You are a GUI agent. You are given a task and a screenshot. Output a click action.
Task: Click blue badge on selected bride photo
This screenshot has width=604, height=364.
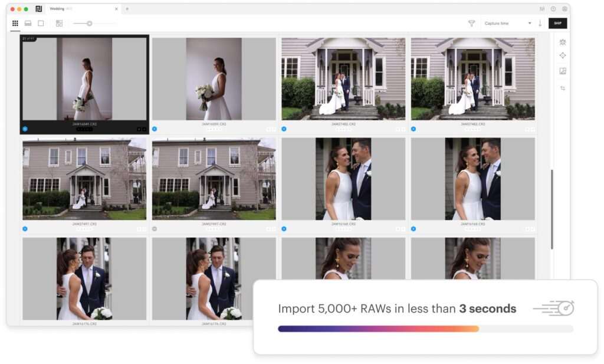click(x=25, y=129)
